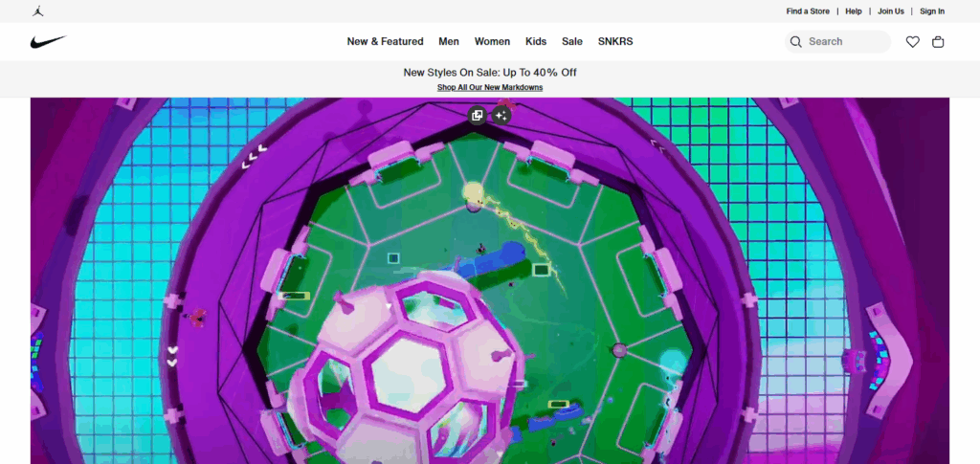The width and height of the screenshot is (980, 464).
Task: Click the Sign In link
Action: (932, 11)
